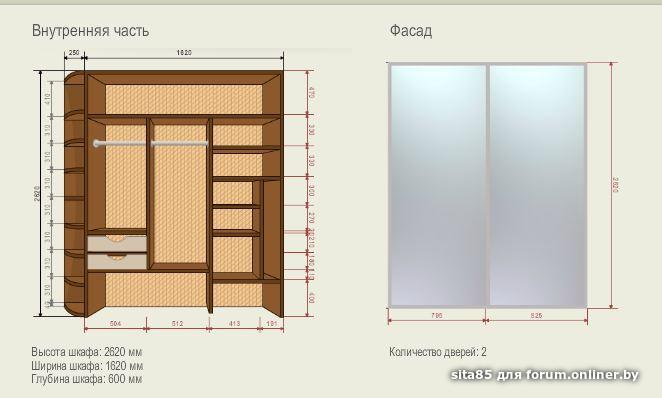Click Глубина шкафа: 600 мм text

(x=87, y=379)
